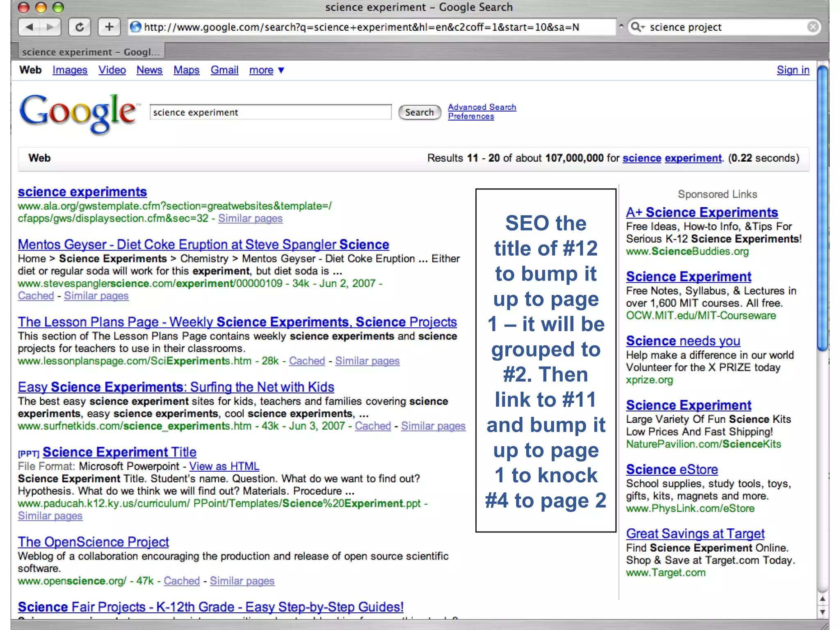Open Cached link for openscience.org result
The height and width of the screenshot is (630, 840).
point(182,581)
